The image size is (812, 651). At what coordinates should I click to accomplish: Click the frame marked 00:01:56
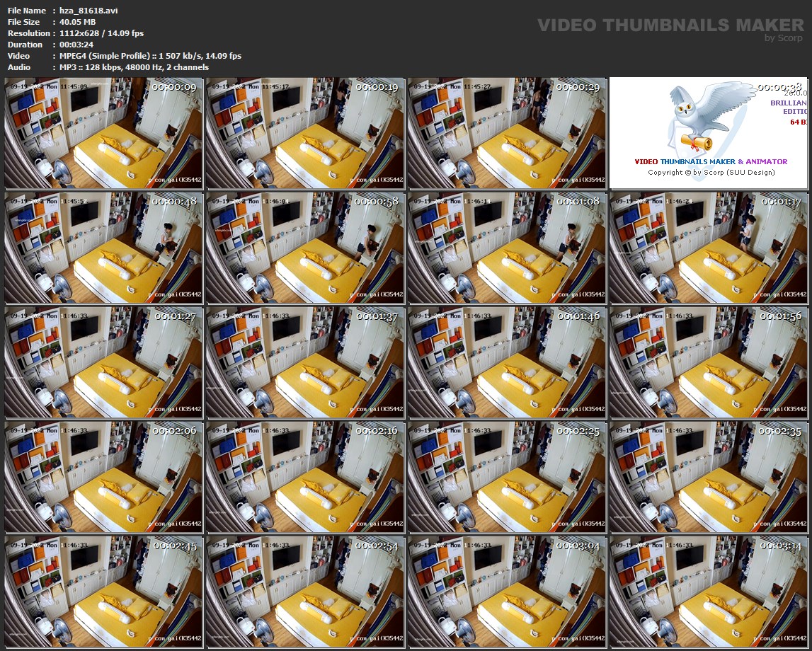tap(709, 362)
